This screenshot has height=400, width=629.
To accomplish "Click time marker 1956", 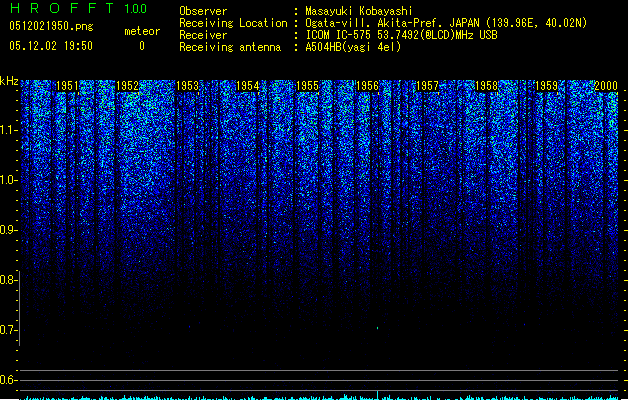I will [367, 86].
